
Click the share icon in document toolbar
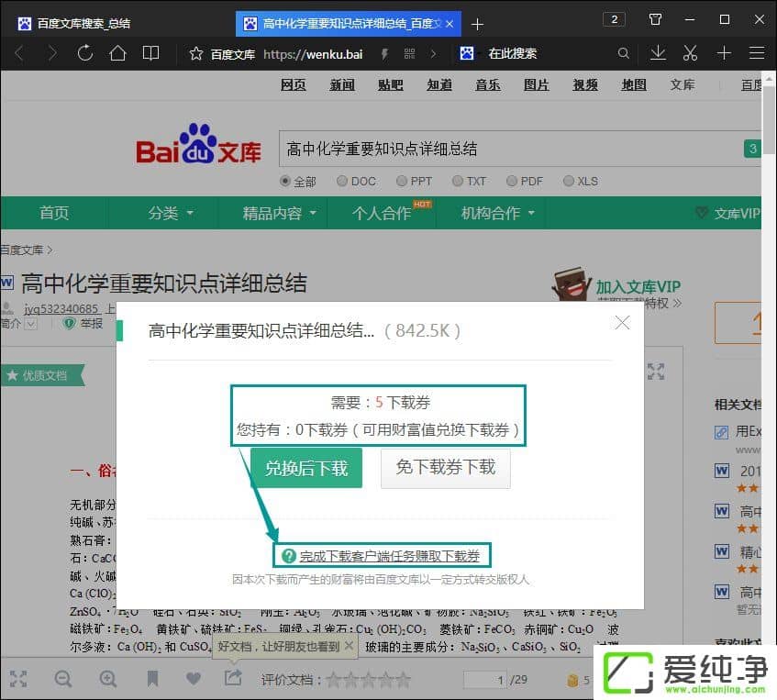(x=233, y=678)
